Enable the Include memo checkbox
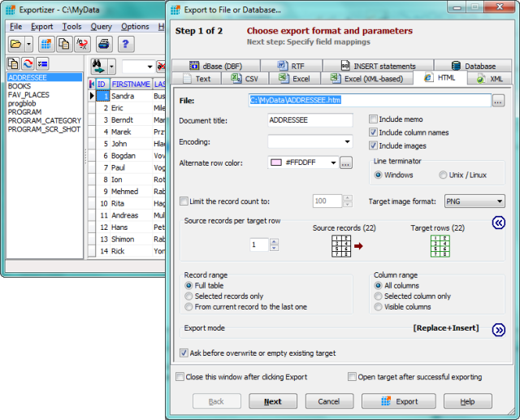The image size is (520, 420). click(x=374, y=119)
